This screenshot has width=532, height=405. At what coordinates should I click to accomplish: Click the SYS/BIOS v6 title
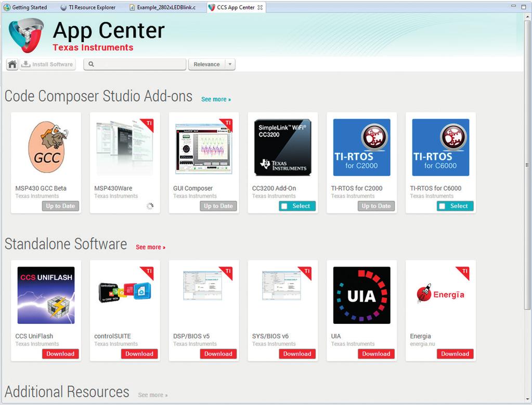click(270, 336)
